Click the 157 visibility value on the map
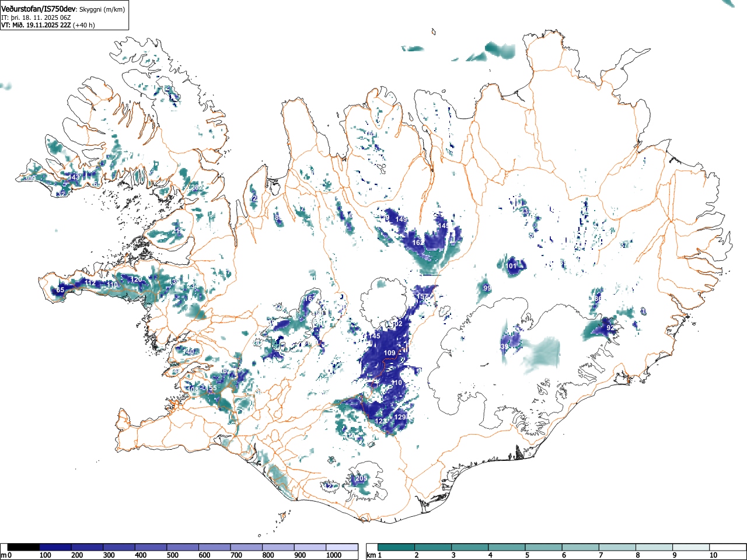 pyautogui.click(x=421, y=297)
